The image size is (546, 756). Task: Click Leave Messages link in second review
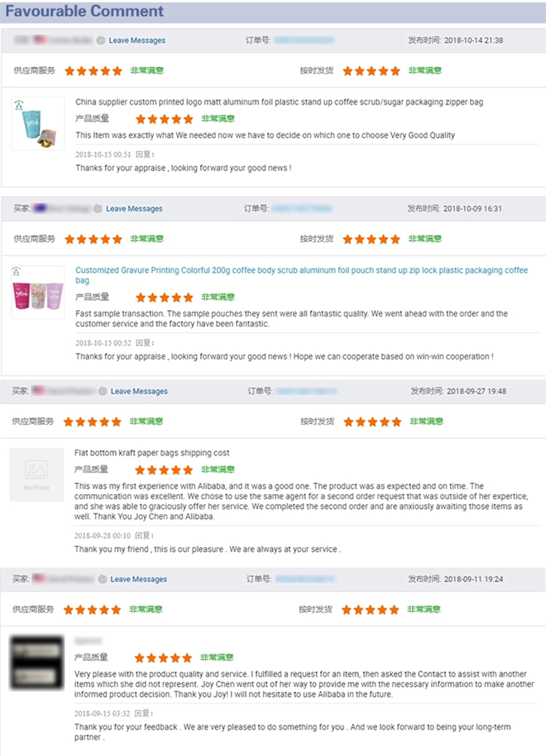pyautogui.click(x=134, y=209)
